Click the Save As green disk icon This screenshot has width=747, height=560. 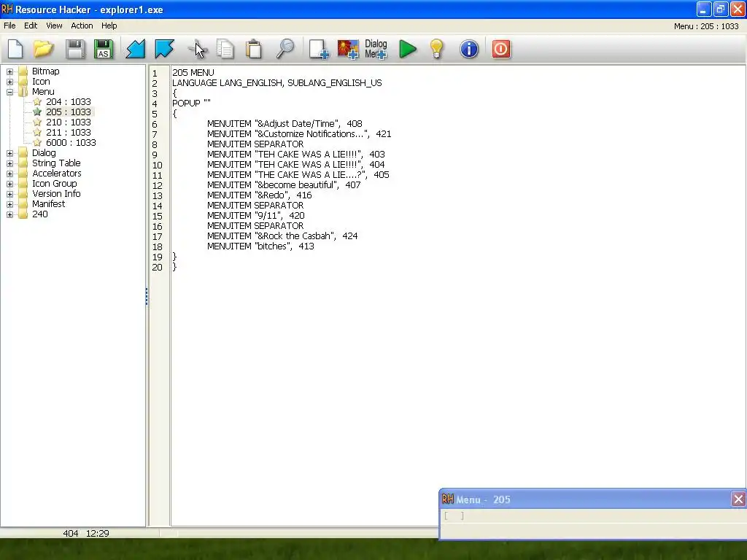coord(104,49)
